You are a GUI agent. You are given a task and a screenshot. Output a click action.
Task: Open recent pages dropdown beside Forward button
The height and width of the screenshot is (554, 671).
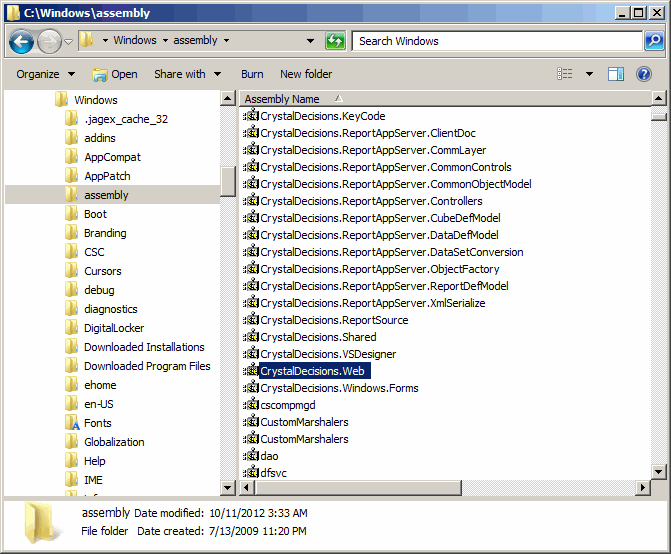(68, 42)
